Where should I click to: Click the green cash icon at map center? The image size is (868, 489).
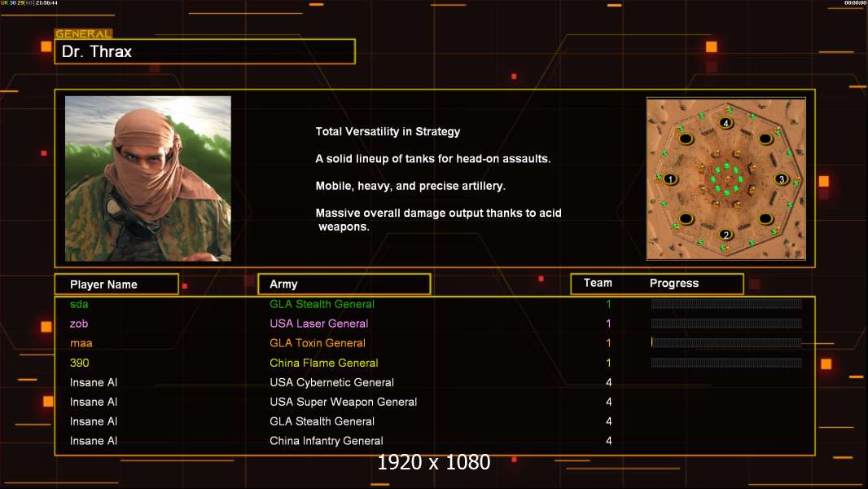pyautogui.click(x=726, y=179)
